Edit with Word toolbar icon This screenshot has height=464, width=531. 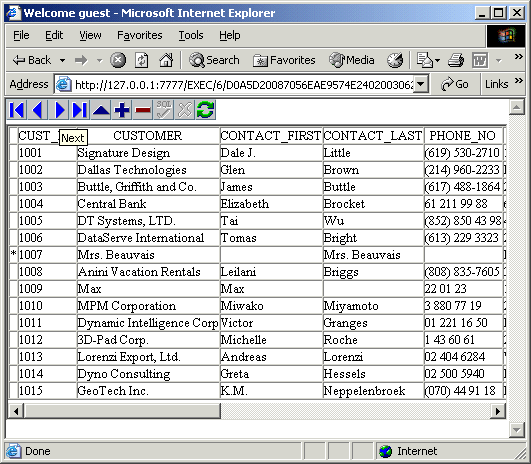[480, 60]
